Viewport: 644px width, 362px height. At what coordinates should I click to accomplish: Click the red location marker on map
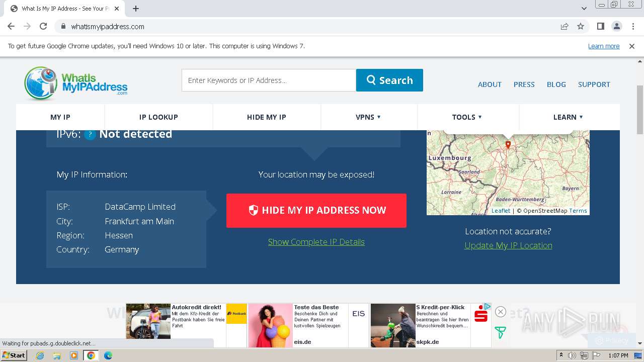point(508,145)
